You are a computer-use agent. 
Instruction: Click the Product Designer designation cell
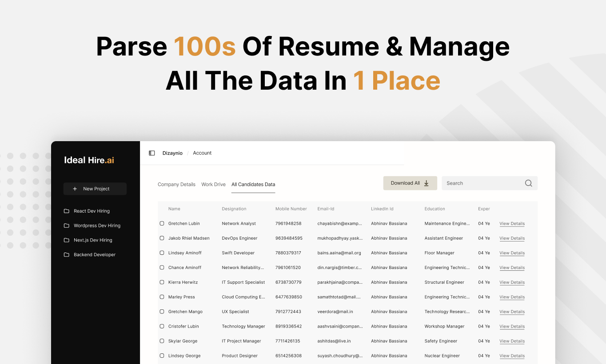point(240,356)
